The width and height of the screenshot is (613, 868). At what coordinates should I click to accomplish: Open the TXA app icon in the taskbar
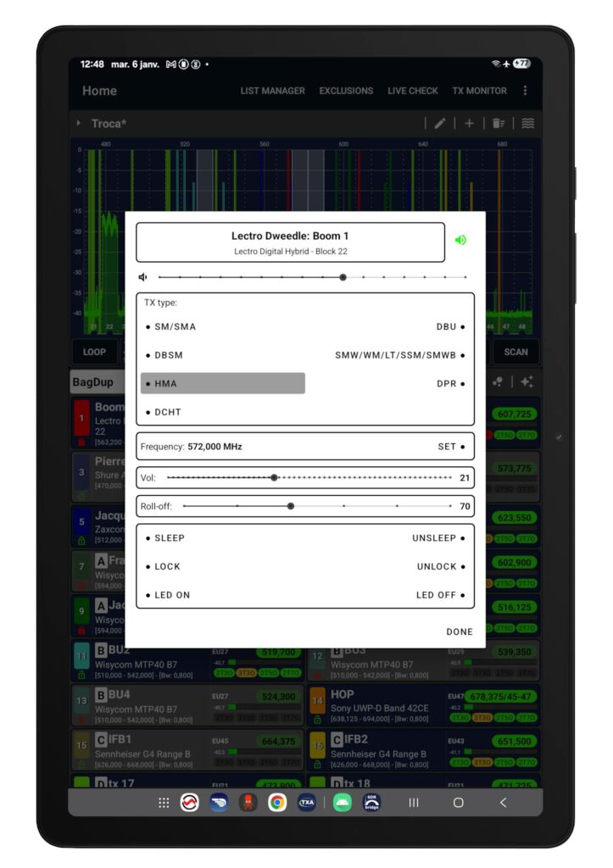coord(306,803)
